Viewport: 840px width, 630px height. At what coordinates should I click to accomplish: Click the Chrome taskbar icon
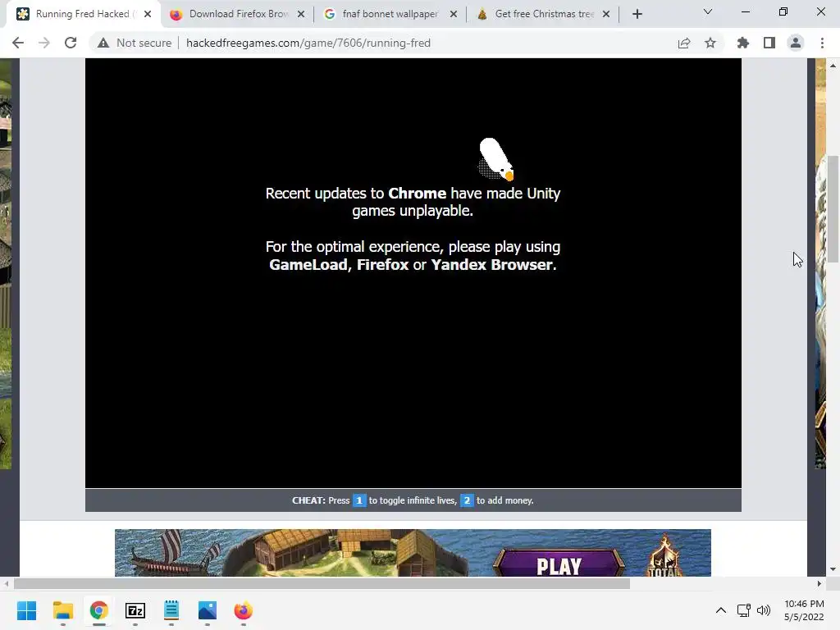pos(98,610)
